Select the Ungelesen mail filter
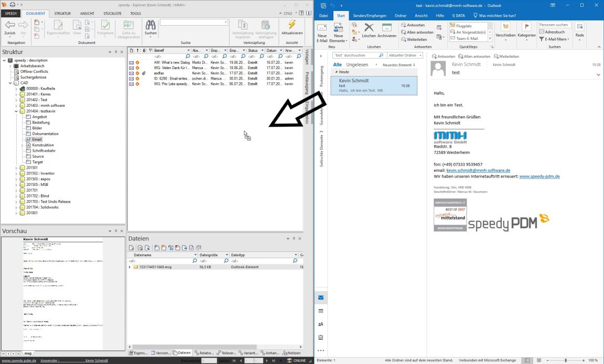604x364 pixels. [357, 65]
